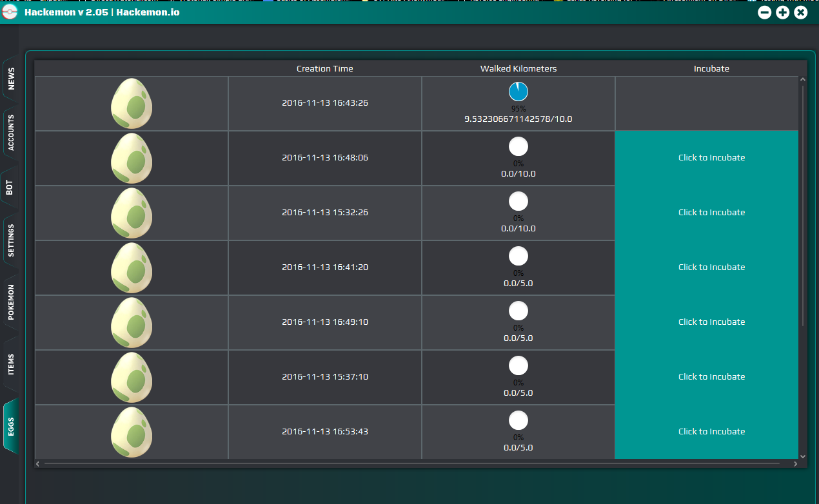The image size is (819, 504).
Task: Switch to the ACCOUNTS tab
Action: click(x=12, y=133)
